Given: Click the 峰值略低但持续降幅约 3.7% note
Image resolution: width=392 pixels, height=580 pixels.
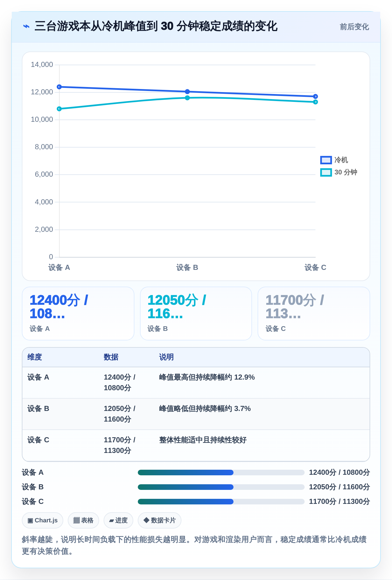Looking at the screenshot, I should point(205,409).
